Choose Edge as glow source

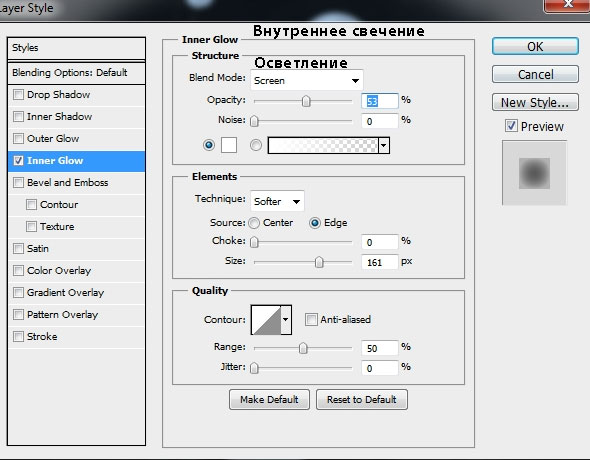click(315, 223)
